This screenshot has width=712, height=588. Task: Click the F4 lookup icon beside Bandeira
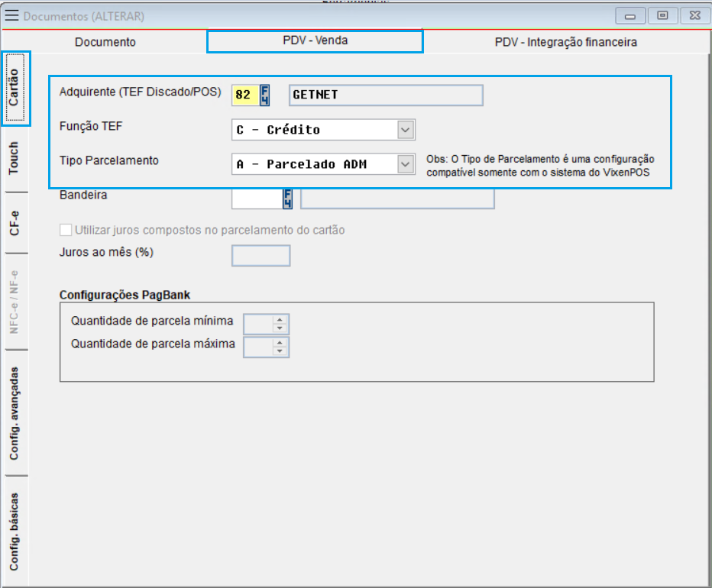click(288, 199)
